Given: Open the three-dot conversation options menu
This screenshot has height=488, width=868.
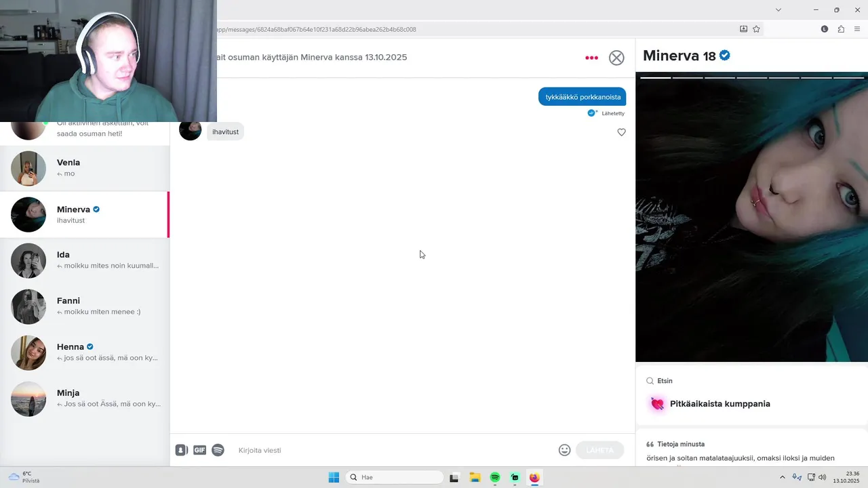Looking at the screenshot, I should (591, 58).
